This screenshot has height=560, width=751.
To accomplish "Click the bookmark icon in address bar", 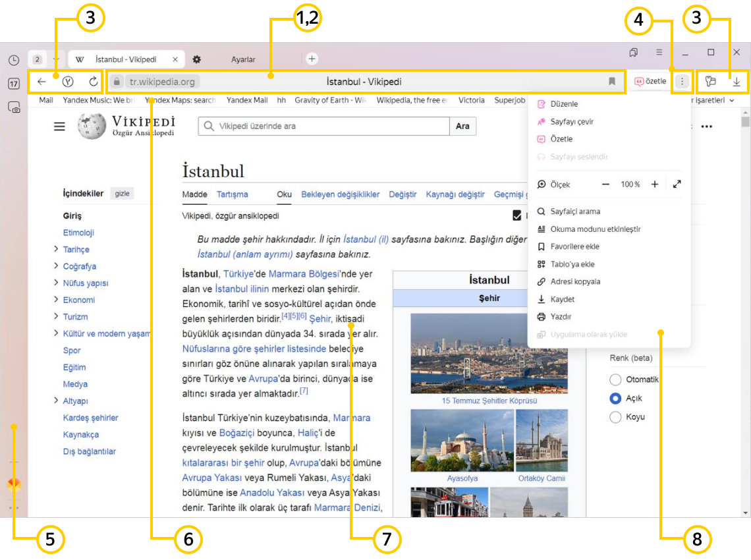I will click(612, 82).
